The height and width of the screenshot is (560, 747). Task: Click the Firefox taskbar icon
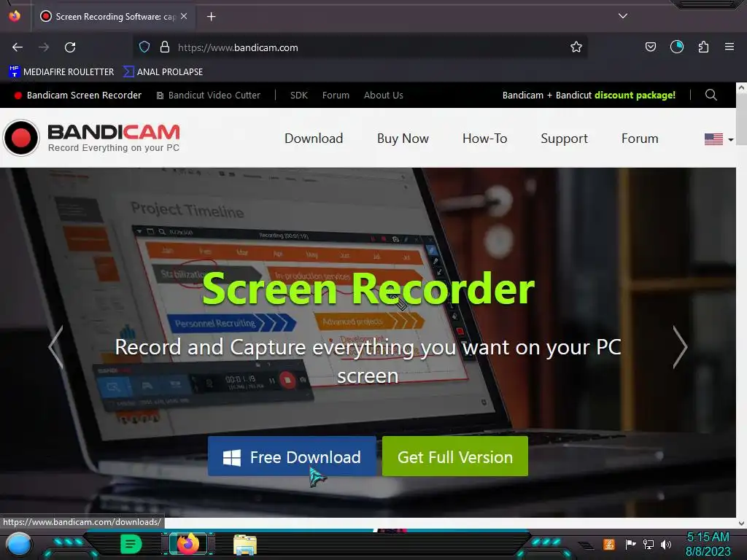[188, 544]
